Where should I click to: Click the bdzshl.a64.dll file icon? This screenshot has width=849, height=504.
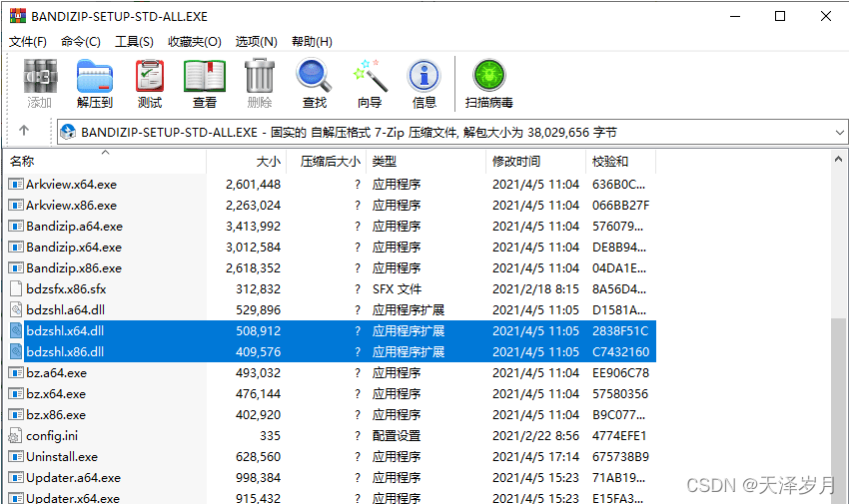point(16,309)
